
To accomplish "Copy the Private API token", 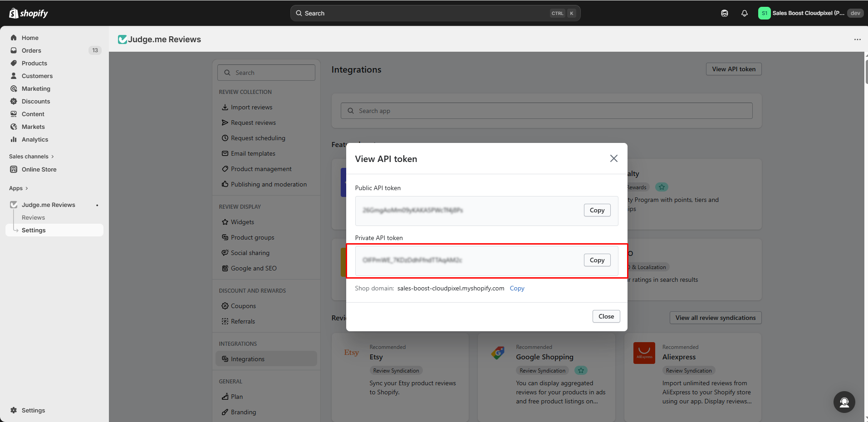I will [597, 260].
